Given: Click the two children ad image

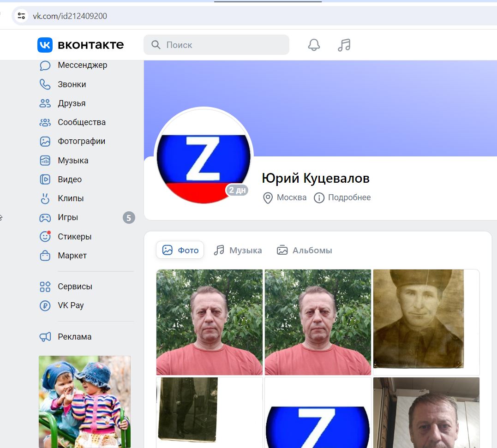Looking at the screenshot, I should 84,402.
